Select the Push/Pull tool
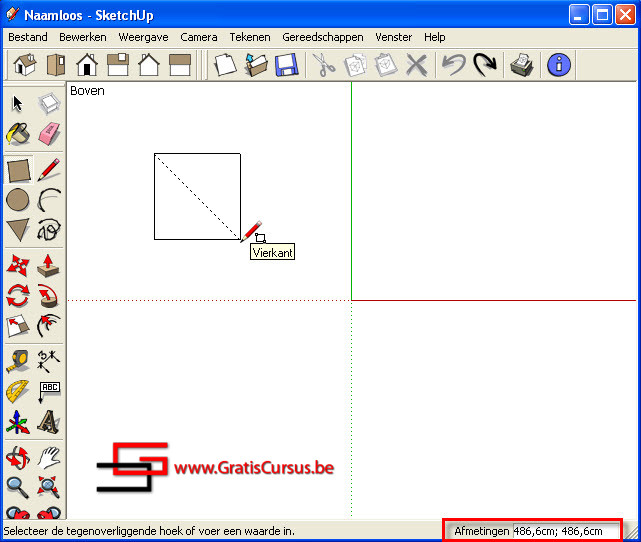641x542 pixels. (49, 266)
